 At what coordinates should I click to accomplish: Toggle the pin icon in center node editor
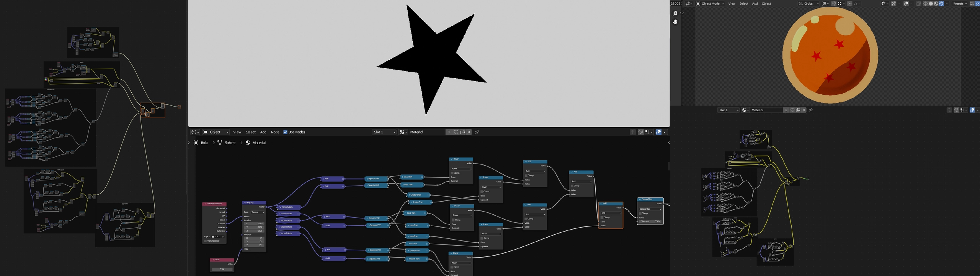pyautogui.click(x=477, y=132)
